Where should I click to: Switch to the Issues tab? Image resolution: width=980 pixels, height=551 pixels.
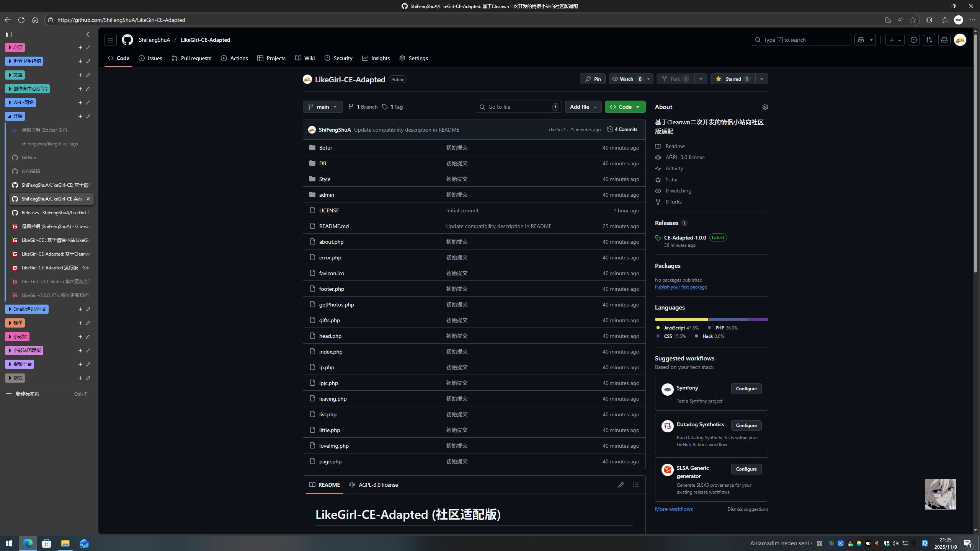coord(150,58)
